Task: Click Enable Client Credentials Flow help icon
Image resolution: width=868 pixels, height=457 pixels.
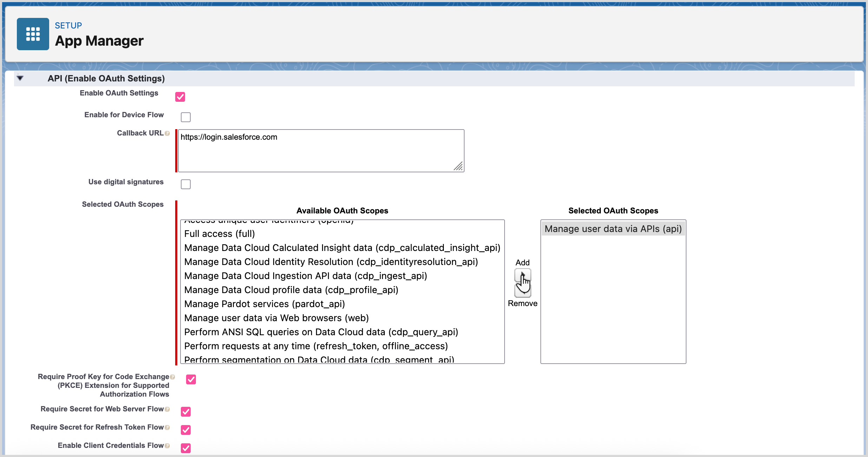Action: [x=167, y=445]
